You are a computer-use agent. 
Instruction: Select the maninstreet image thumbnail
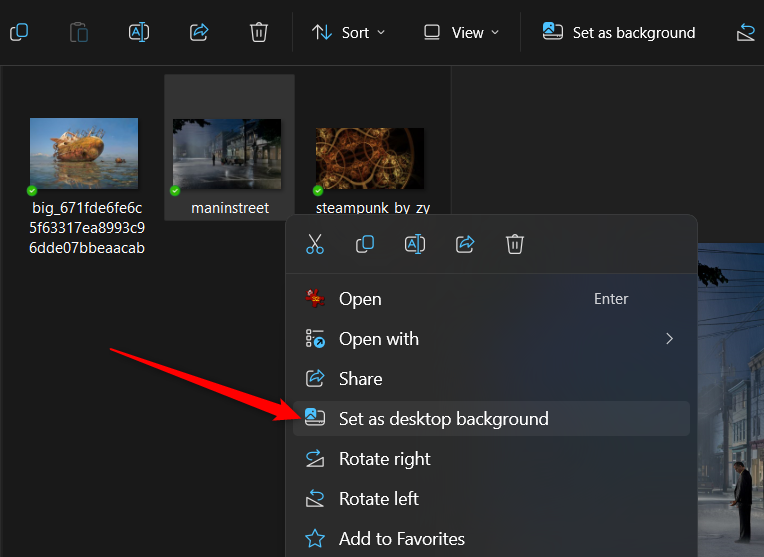[227, 154]
